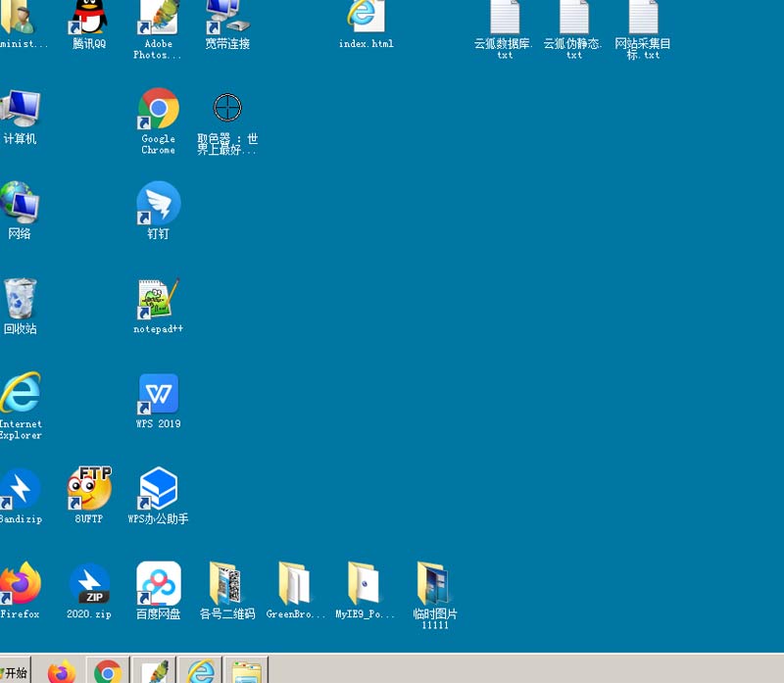Select the 腾讯QQ penguin icon
Screen dimensions: 784x683
coord(89,17)
